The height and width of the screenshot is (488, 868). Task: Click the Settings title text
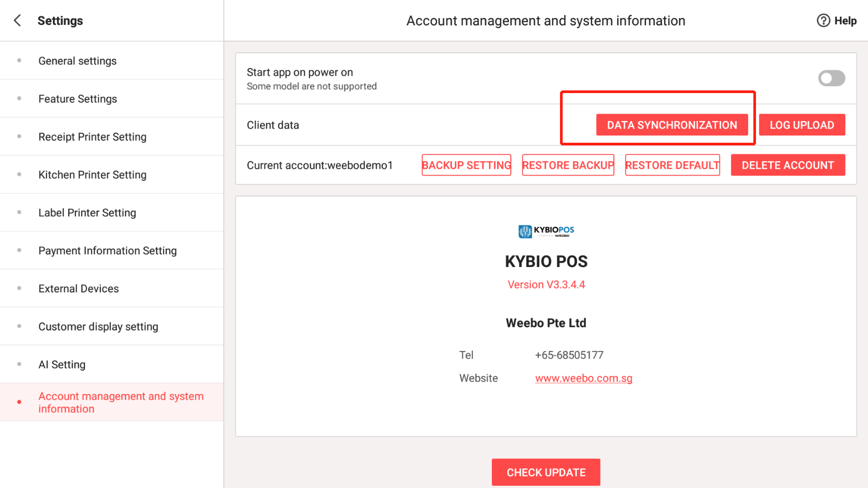point(60,21)
